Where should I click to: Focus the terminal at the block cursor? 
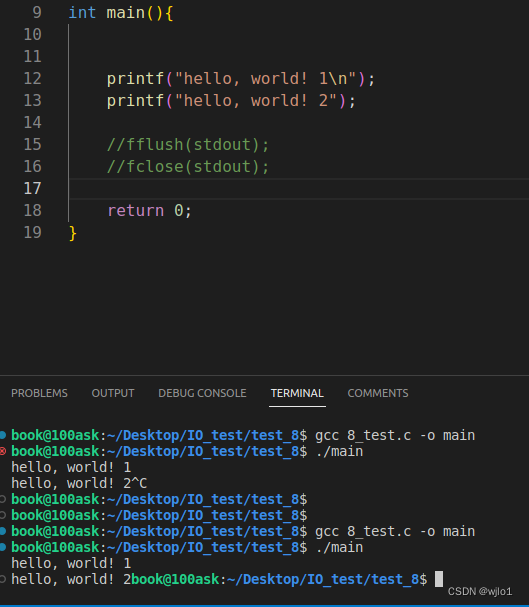pos(439,579)
